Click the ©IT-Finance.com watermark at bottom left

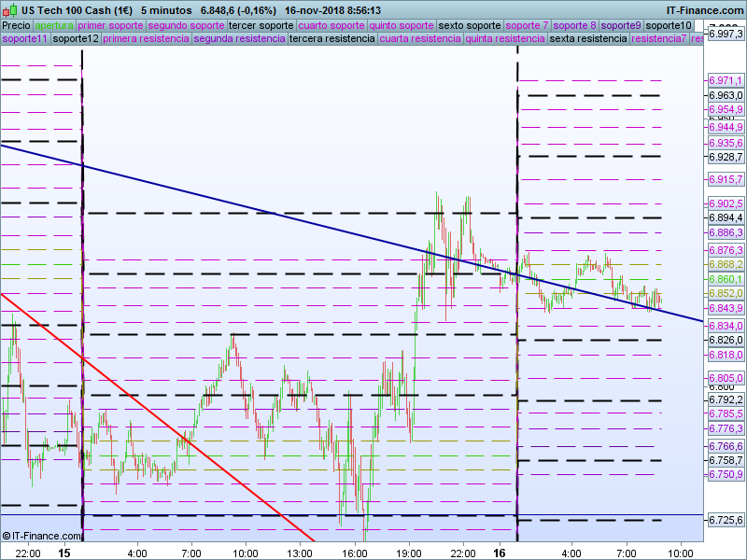[x=42, y=536]
